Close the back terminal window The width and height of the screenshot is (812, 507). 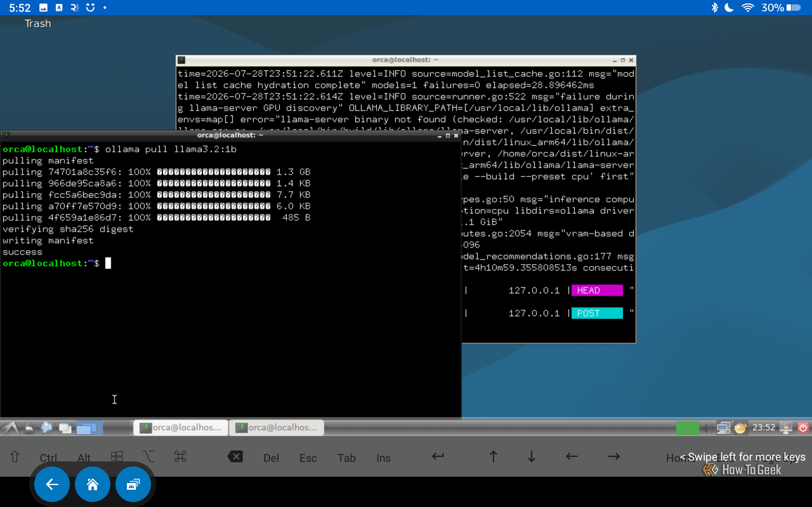coord(631,60)
